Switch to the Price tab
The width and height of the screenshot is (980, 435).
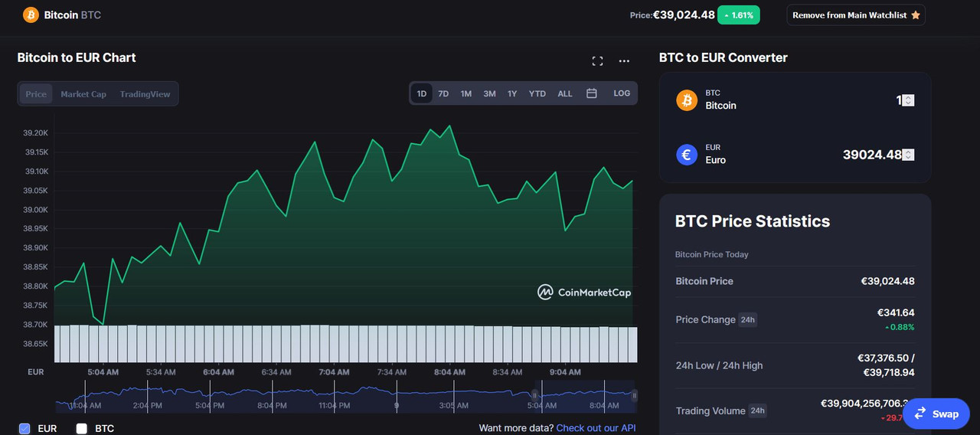click(36, 94)
